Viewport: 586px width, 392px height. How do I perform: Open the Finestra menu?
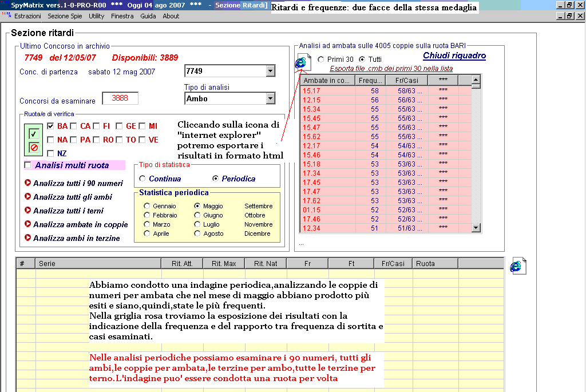click(122, 16)
